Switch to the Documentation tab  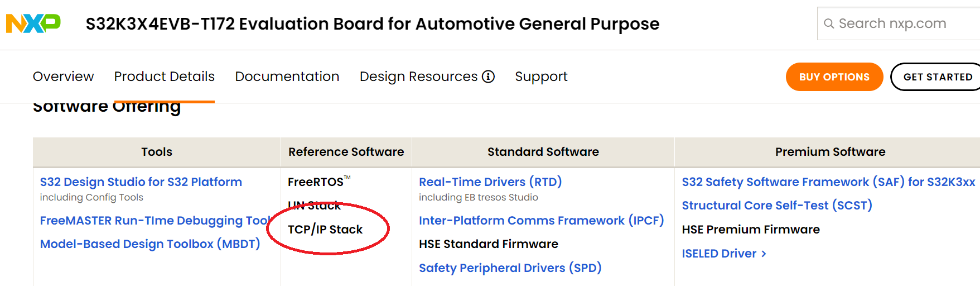(x=287, y=77)
